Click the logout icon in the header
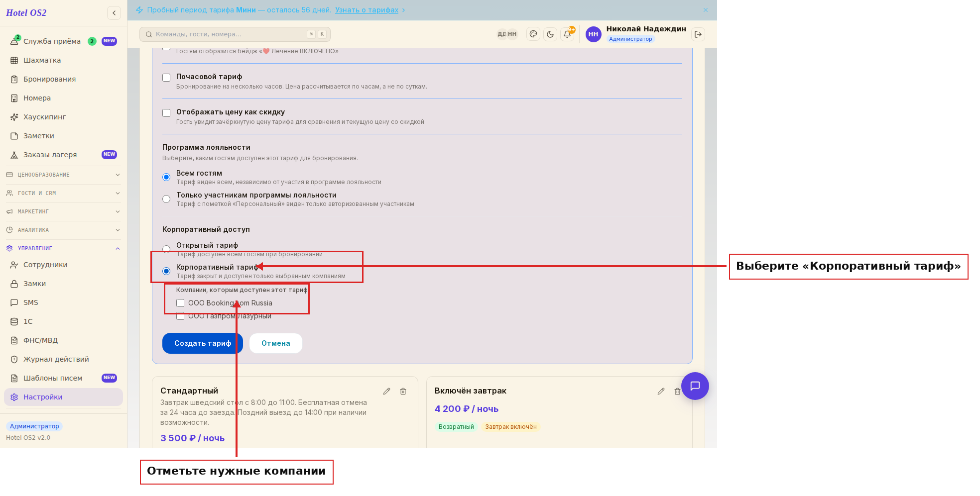The image size is (980, 496). click(x=698, y=34)
